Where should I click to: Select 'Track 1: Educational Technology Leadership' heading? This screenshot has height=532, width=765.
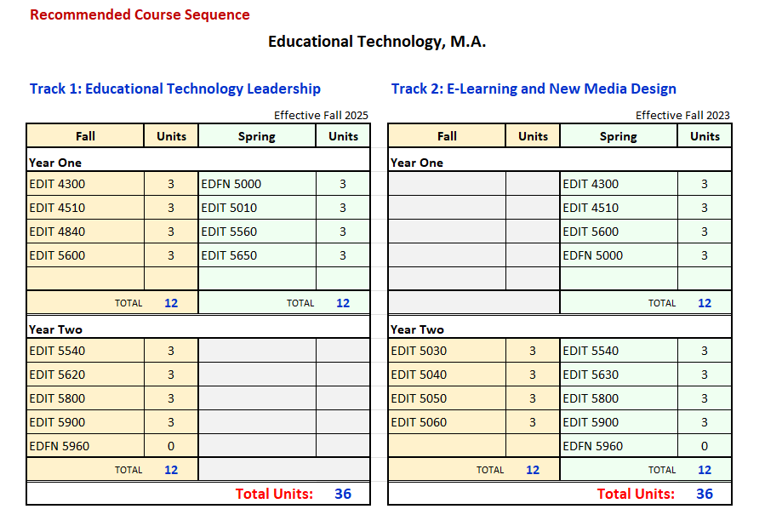click(175, 89)
